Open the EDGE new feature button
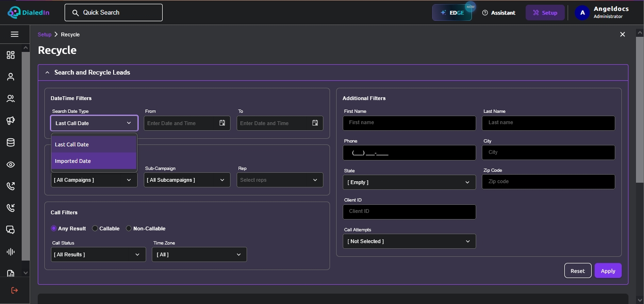Viewport: 644px width, 304px height. 452,13
